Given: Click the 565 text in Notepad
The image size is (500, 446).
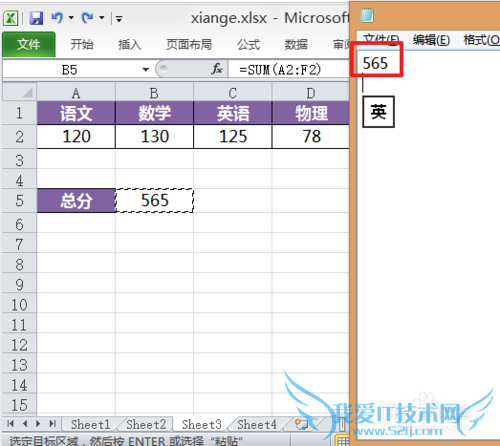Looking at the screenshot, I should [375, 63].
